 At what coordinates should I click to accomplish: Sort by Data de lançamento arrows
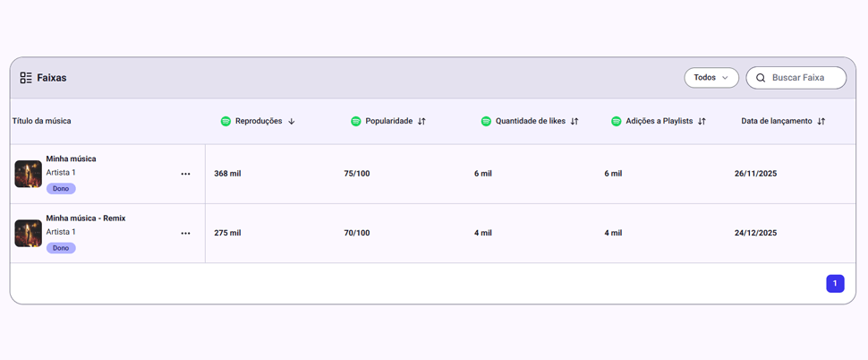point(821,121)
